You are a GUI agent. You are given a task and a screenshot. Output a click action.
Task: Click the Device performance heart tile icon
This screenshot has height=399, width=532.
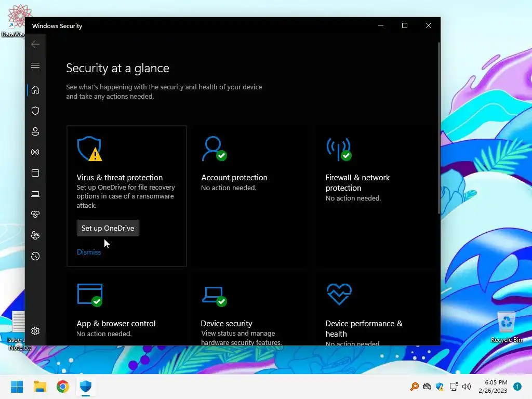339,294
